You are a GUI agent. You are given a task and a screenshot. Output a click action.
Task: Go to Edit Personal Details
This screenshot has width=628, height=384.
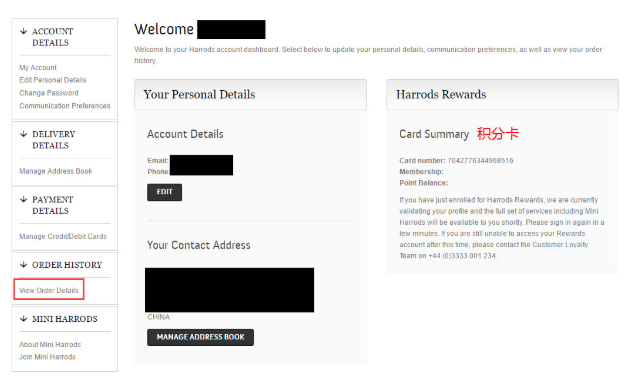click(53, 80)
